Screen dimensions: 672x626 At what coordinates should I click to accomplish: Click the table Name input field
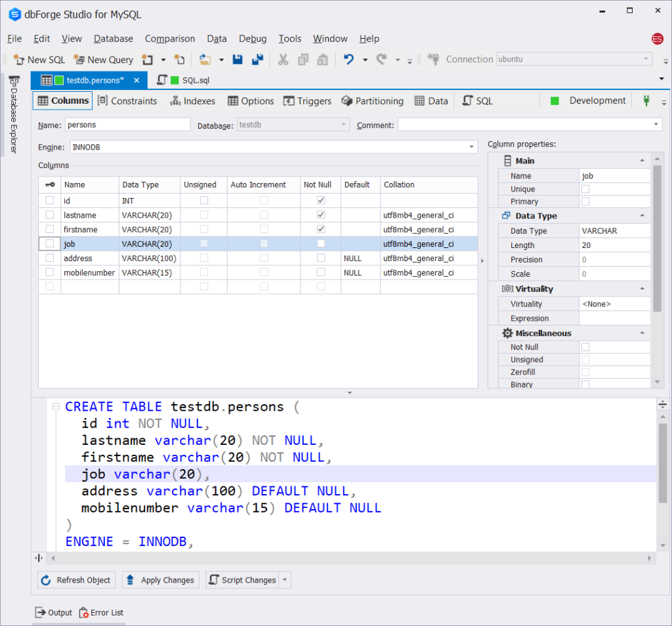(128, 125)
